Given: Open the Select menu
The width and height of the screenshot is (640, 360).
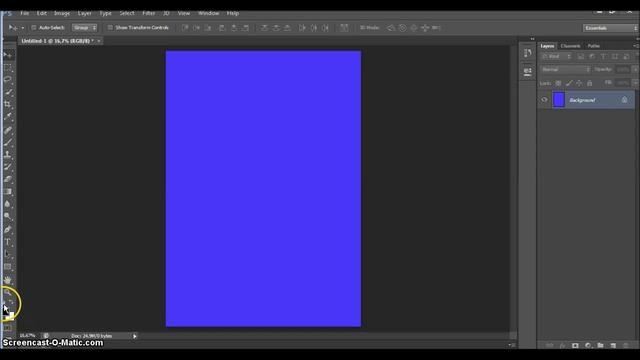Looking at the screenshot, I should coord(127,13).
